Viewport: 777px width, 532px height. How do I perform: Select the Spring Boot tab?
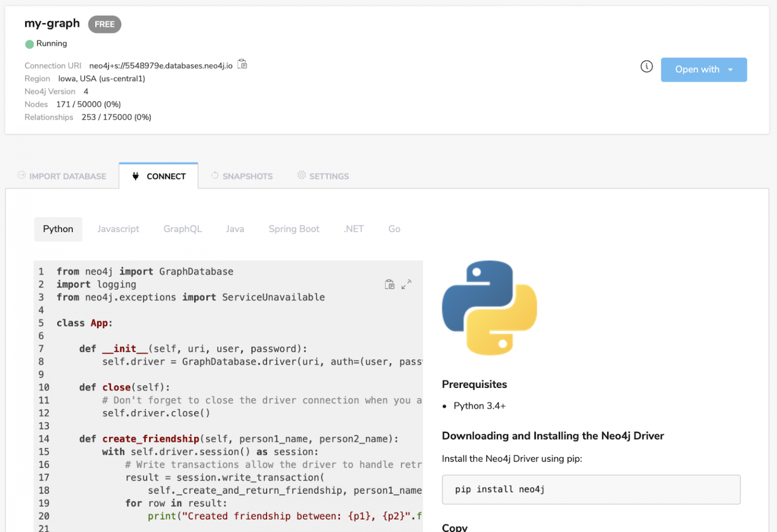(294, 229)
